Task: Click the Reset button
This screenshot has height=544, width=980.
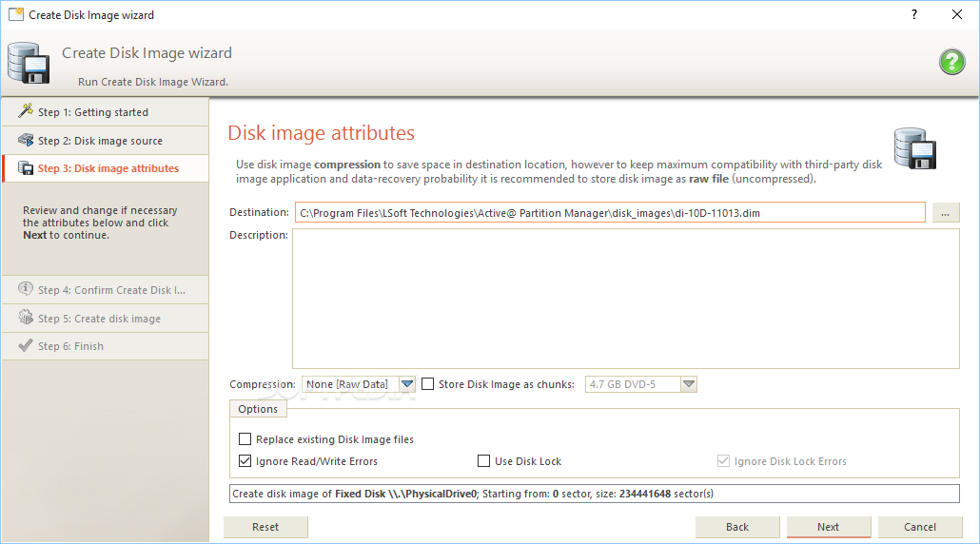Action: coord(265,527)
